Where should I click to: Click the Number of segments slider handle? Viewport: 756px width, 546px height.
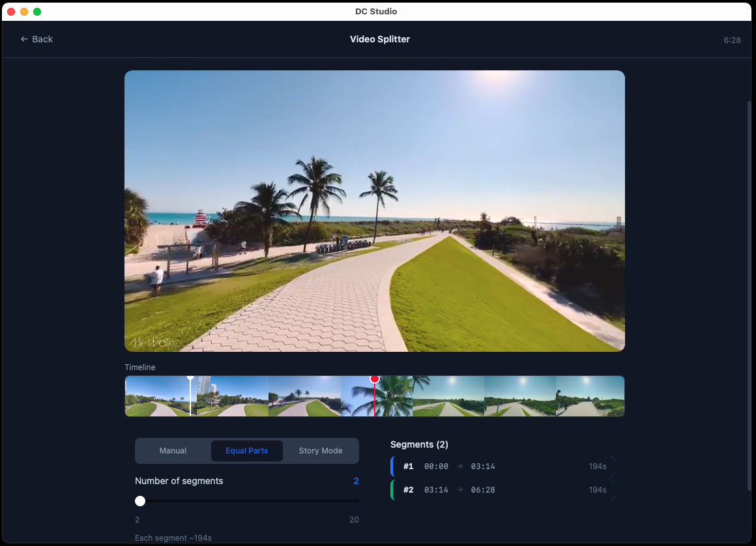coord(139,501)
